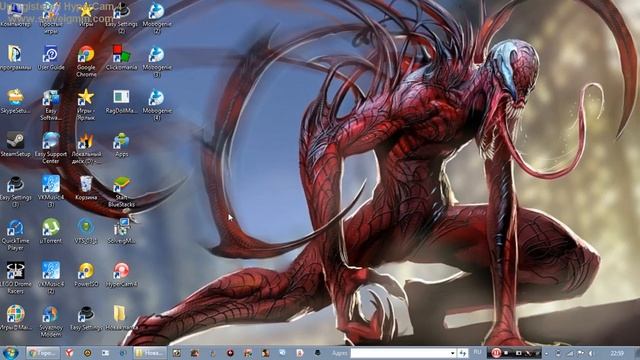Open the Easy Software shortcut
The height and width of the screenshot is (360, 640).
(51, 105)
